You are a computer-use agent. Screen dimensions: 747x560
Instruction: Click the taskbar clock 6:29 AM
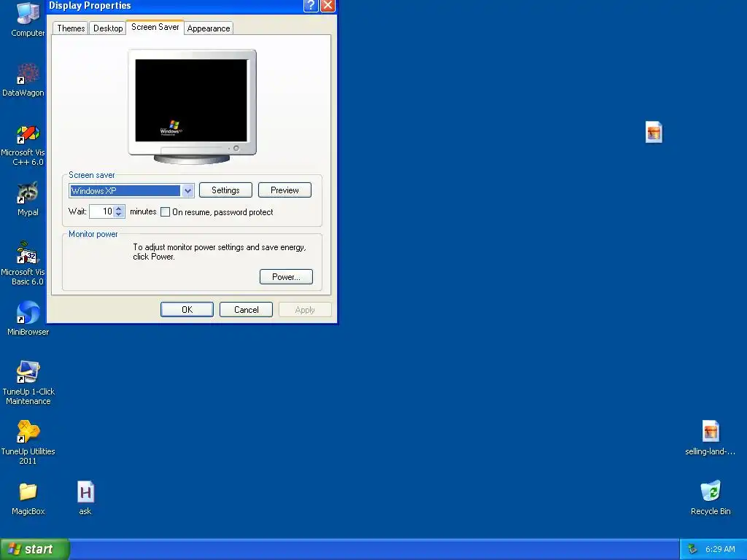[x=720, y=550]
